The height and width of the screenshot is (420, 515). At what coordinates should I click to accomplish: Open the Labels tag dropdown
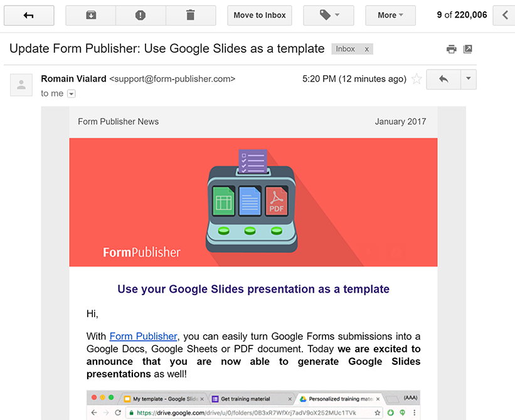[329, 16]
